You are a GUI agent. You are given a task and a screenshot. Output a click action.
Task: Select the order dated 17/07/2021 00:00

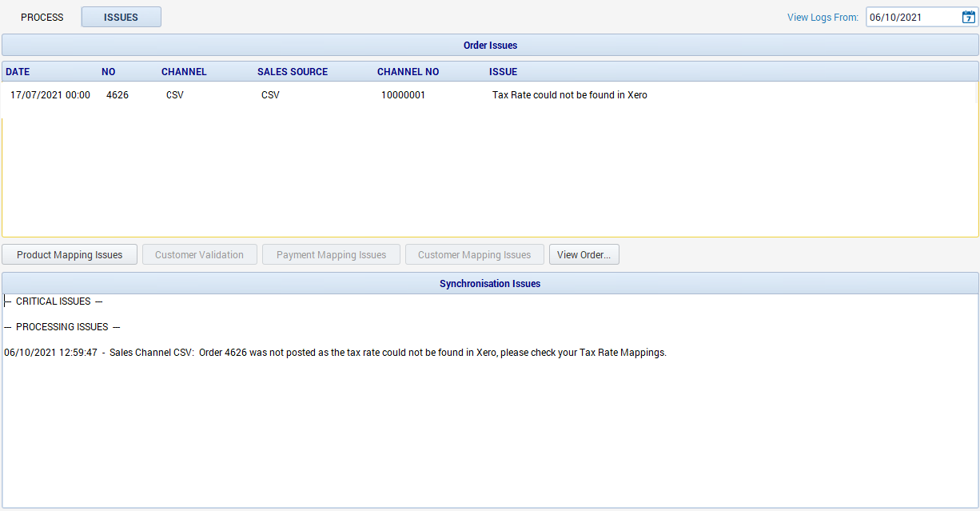(x=50, y=95)
